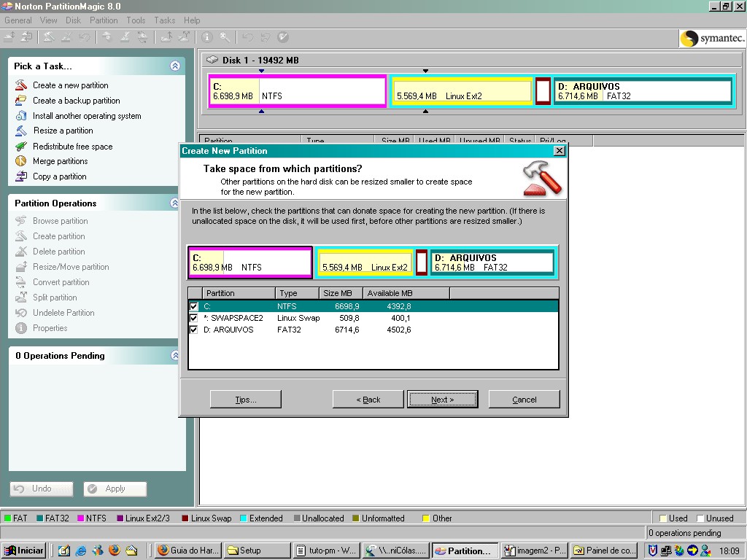Collapse the Partition Operations panel
Viewport: 747px width, 560px height.
175,203
